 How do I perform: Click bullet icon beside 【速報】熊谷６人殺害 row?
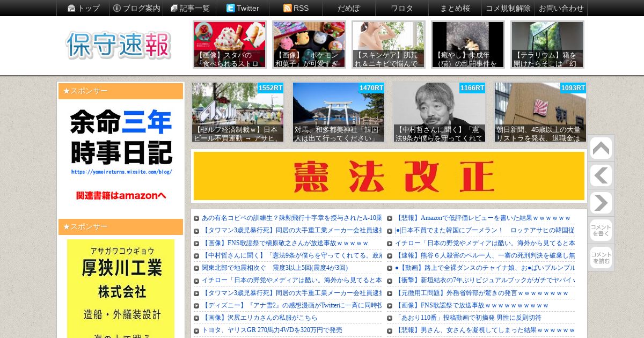390,256
